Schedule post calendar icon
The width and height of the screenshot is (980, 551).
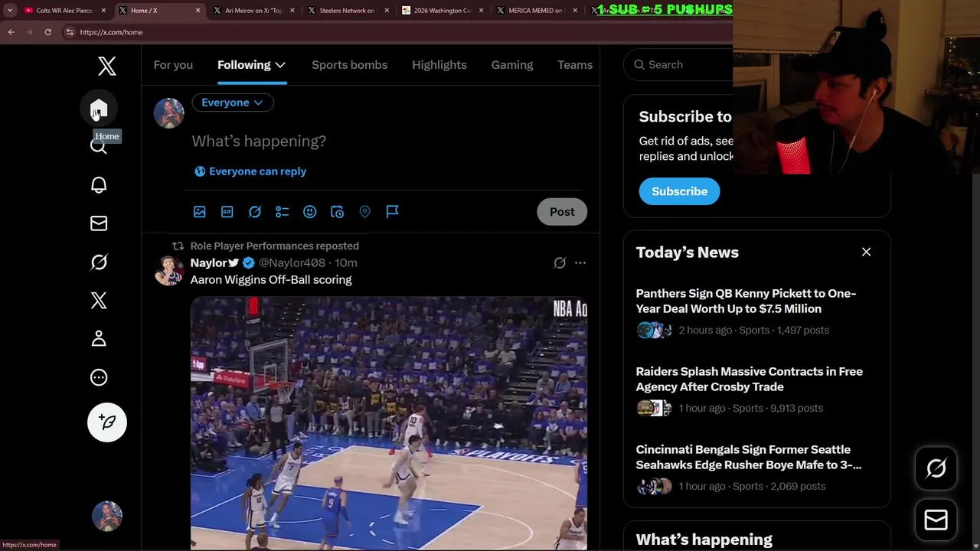338,212
